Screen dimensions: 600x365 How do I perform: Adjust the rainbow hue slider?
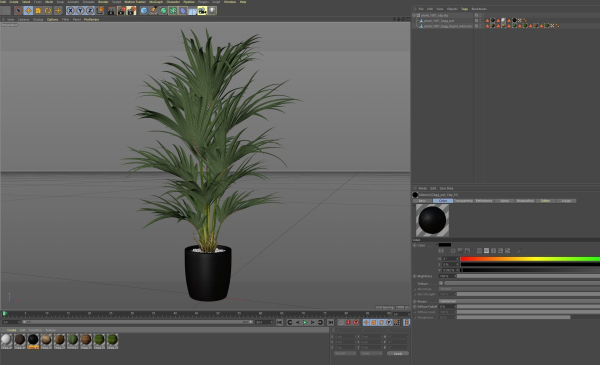pyautogui.click(x=530, y=259)
